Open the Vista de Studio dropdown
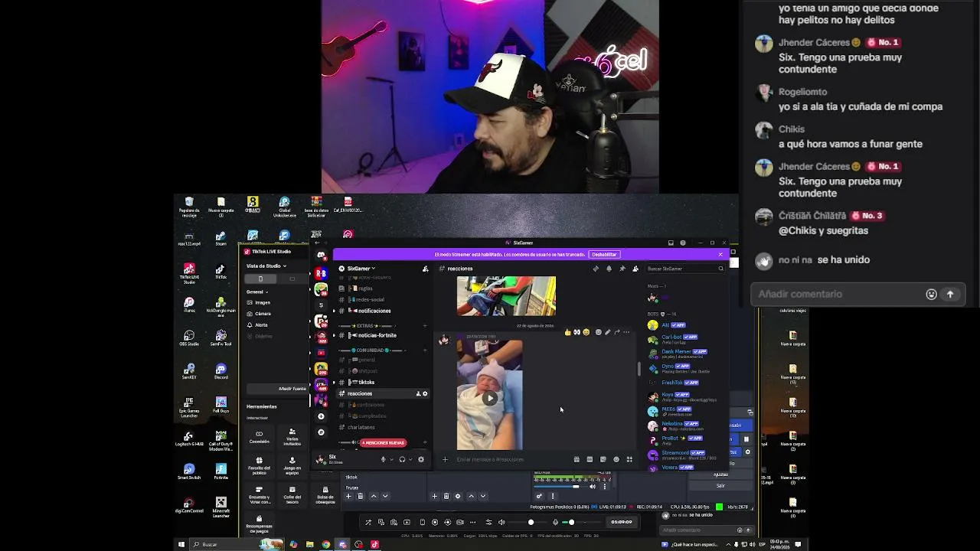Screen dimensions: 980x551 click(x=266, y=266)
